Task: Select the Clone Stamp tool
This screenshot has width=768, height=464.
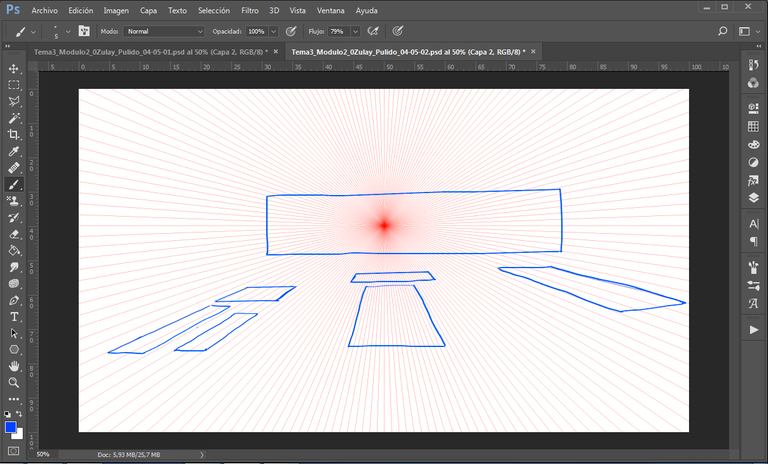Action: (x=13, y=201)
